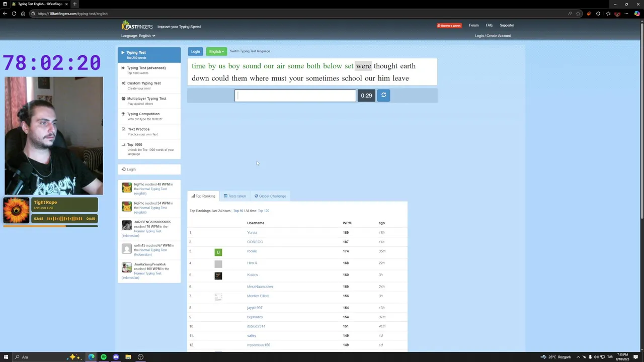
Task: Open Top 1000 words menu item
Action: pos(149,149)
